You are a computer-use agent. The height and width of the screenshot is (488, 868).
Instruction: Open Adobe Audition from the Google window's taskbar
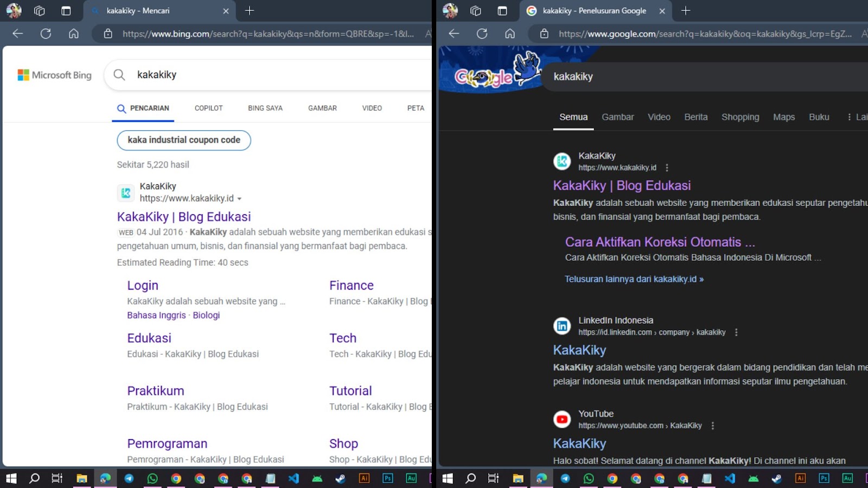[847, 478]
